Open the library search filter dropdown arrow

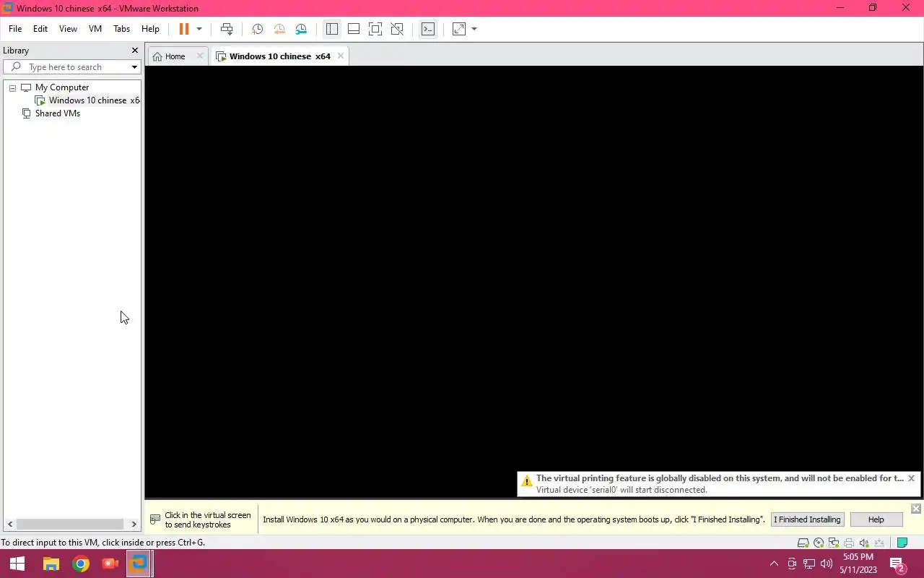(134, 67)
